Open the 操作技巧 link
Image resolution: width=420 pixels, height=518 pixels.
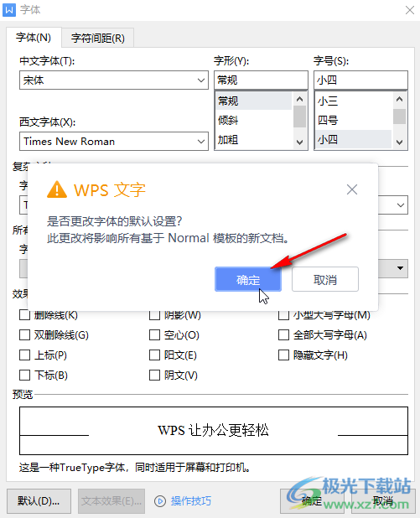190,501
